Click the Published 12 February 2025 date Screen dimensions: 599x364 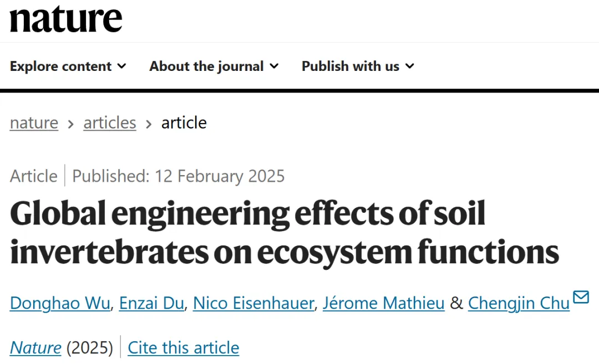coord(178,176)
